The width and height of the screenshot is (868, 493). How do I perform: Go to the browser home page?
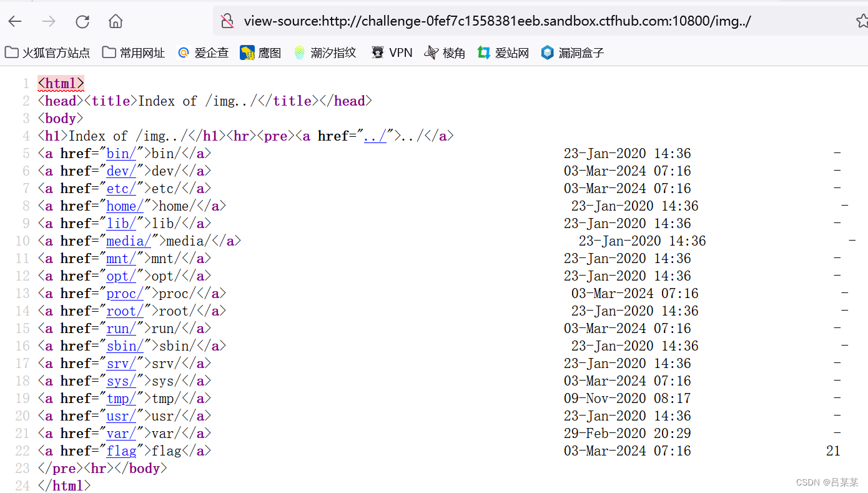115,21
